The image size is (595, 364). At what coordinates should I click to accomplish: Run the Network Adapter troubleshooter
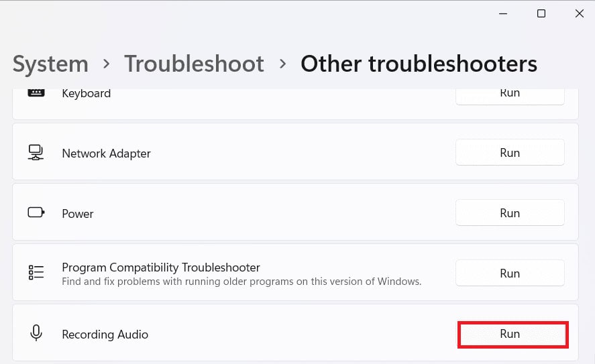pyautogui.click(x=510, y=153)
